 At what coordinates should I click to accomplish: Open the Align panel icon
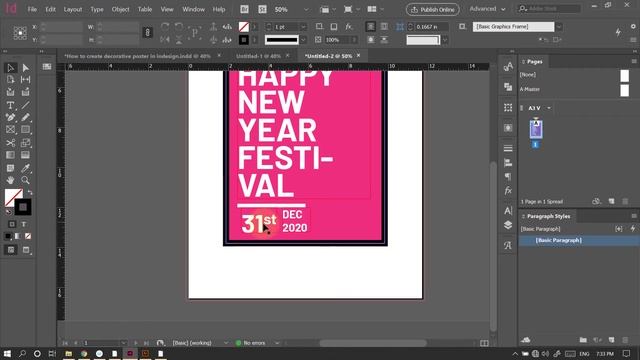click(508, 163)
